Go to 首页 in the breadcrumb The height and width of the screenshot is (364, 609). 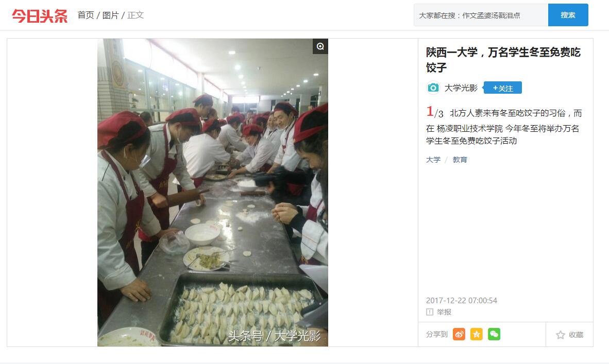(86, 15)
